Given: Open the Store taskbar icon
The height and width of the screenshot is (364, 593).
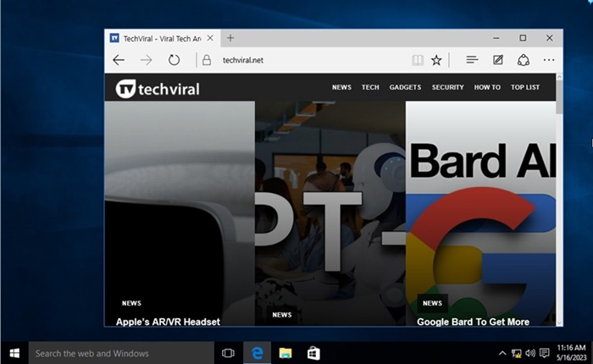Looking at the screenshot, I should point(313,353).
